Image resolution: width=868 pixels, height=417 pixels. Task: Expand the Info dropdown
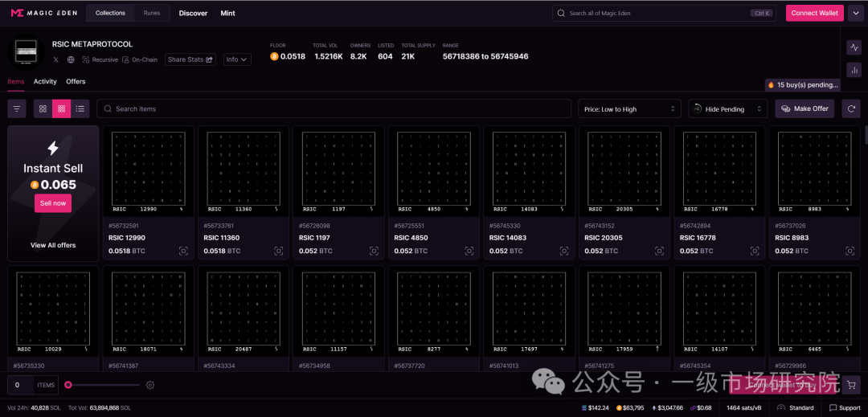coord(237,59)
